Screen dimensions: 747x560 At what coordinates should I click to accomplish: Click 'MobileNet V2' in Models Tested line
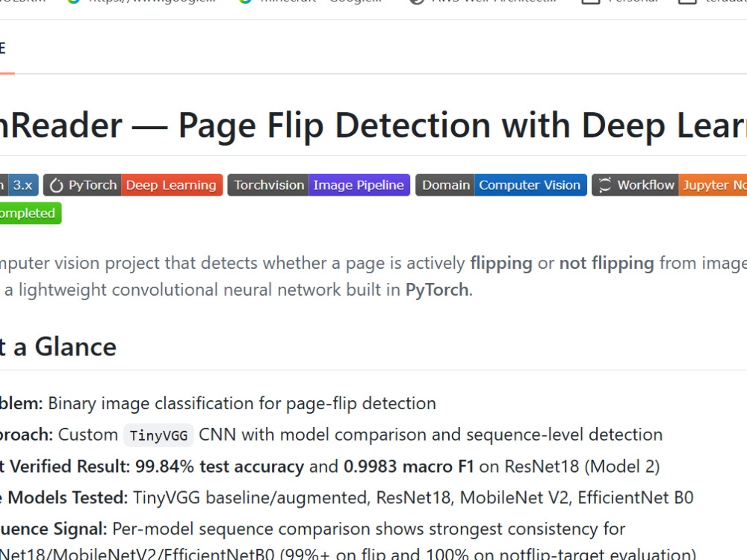pyautogui.click(x=515, y=498)
